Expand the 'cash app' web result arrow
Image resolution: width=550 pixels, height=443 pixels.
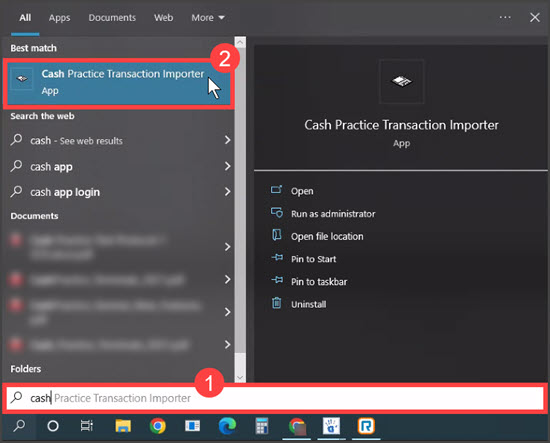228,166
